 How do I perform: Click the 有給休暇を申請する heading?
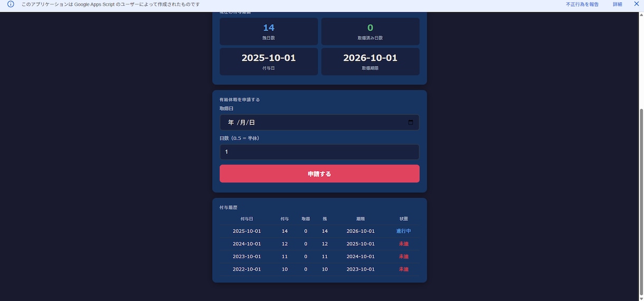[x=240, y=100]
